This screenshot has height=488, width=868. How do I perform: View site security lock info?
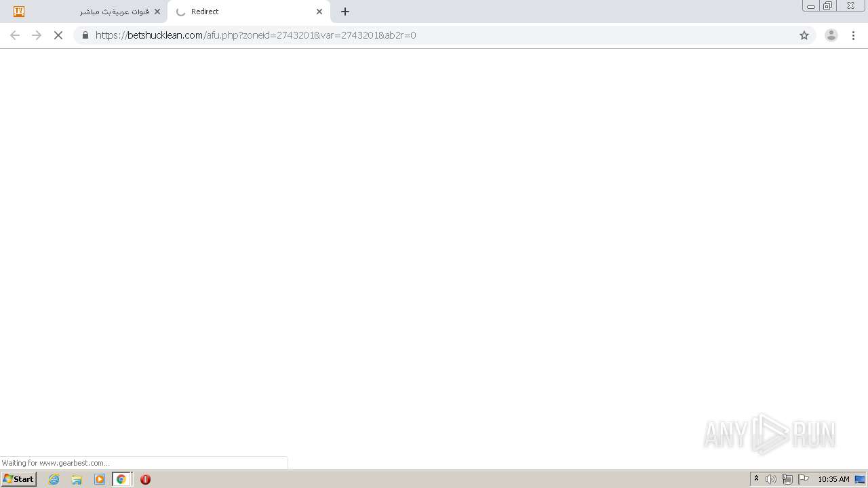click(x=85, y=35)
